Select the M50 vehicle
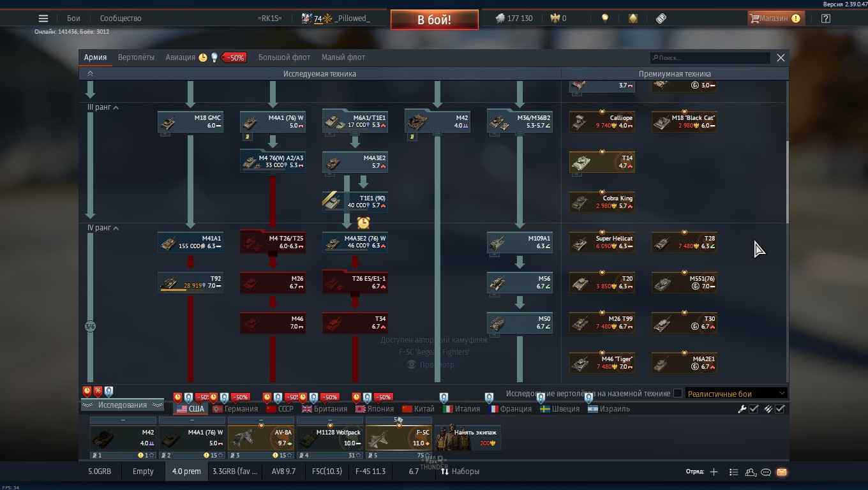Image resolution: width=868 pixels, height=490 pixels. [x=520, y=323]
